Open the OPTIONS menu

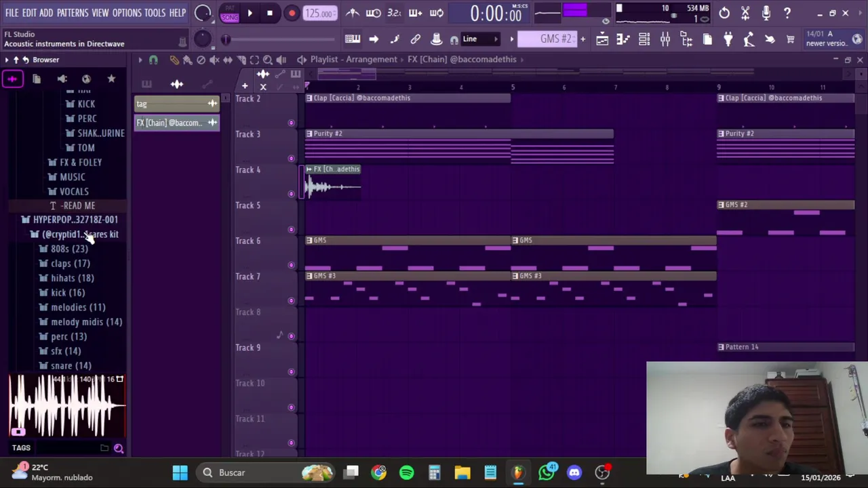pyautogui.click(x=127, y=13)
